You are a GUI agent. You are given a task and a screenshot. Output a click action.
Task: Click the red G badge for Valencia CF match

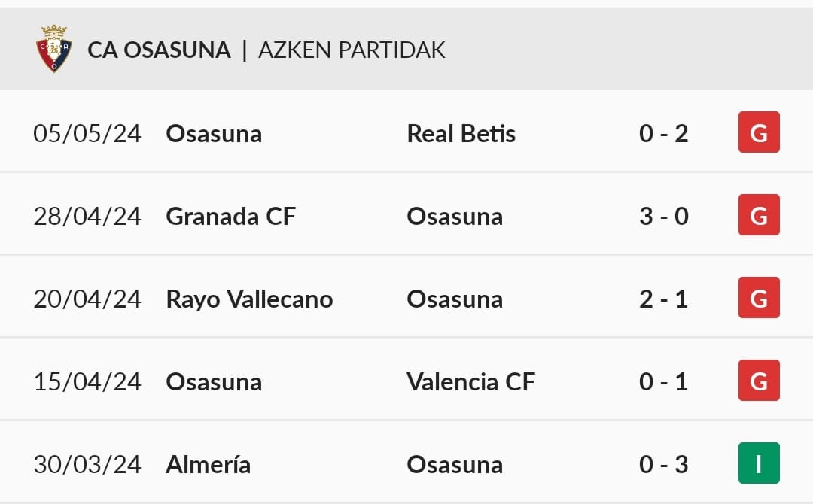click(x=759, y=380)
